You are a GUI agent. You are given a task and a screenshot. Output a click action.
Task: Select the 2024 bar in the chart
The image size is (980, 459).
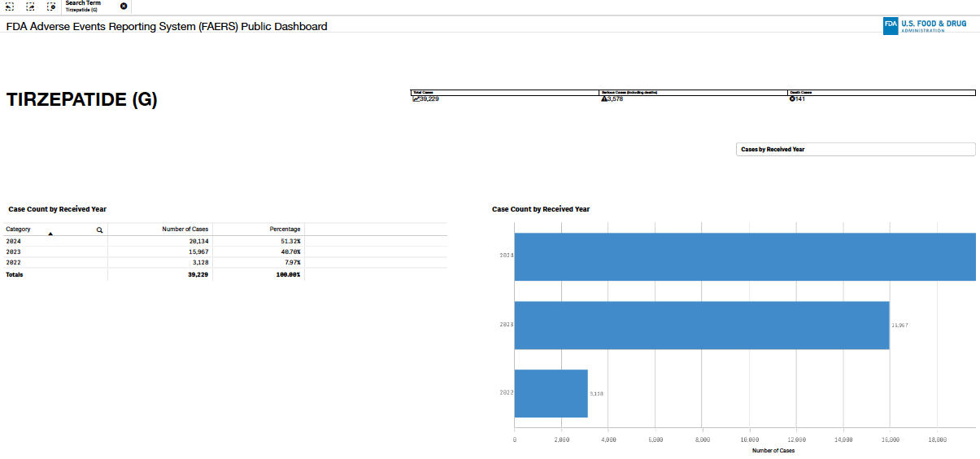pyautogui.click(x=745, y=257)
